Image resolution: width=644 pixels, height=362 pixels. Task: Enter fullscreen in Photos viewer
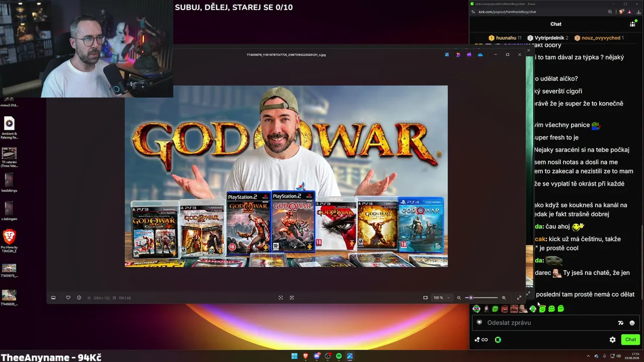click(519, 298)
